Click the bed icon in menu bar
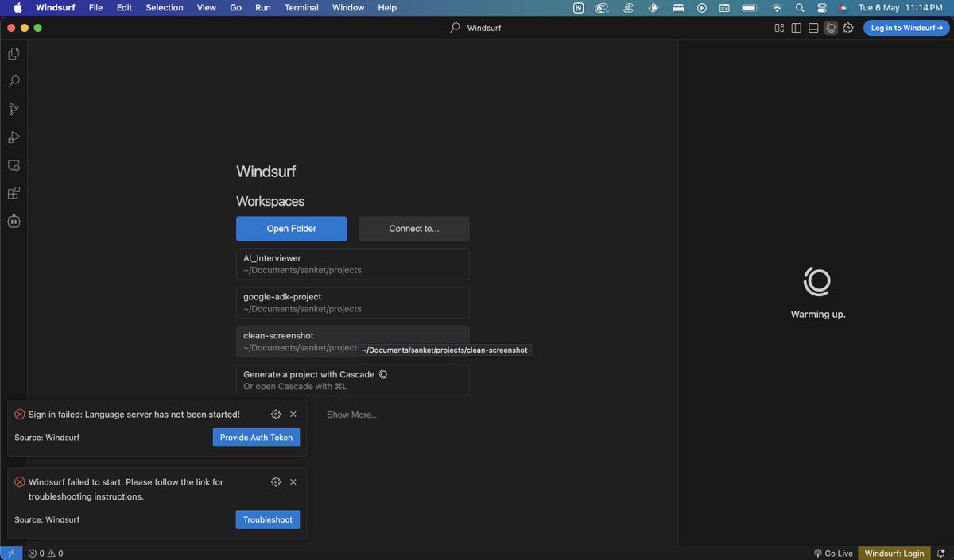 [678, 8]
